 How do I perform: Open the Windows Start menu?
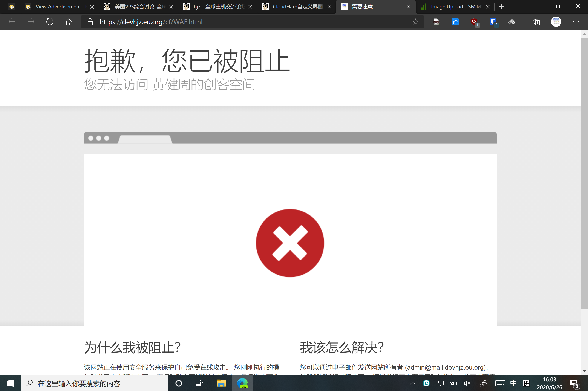pos(10,383)
